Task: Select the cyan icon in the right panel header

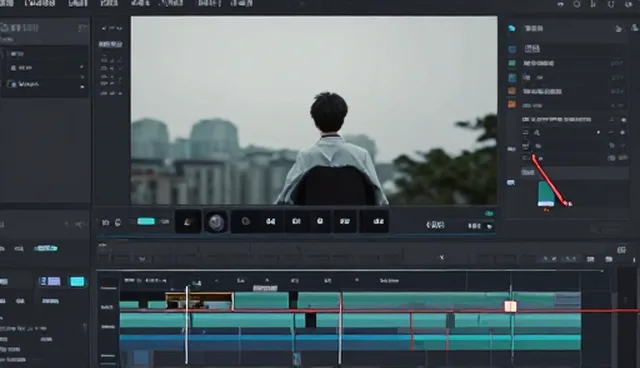Action: coord(512,28)
